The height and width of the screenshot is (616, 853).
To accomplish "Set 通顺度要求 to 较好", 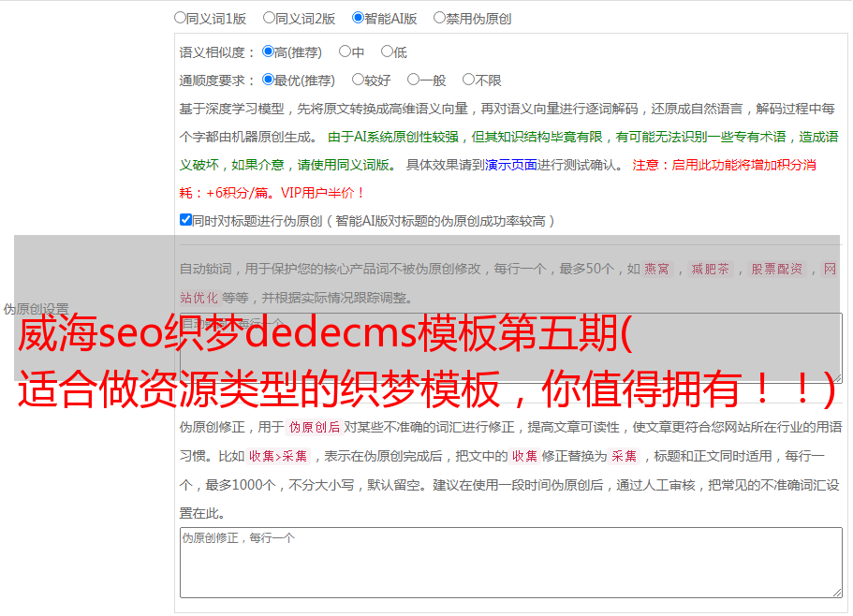I will coord(358,80).
